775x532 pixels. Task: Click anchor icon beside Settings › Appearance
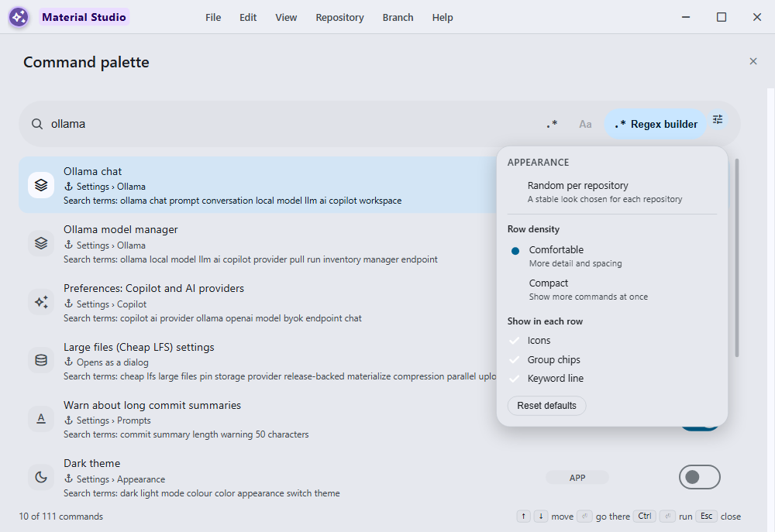tap(68, 479)
